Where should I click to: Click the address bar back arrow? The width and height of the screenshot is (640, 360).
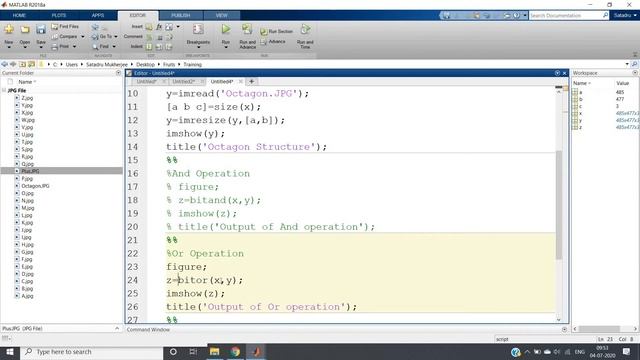(x=5, y=64)
